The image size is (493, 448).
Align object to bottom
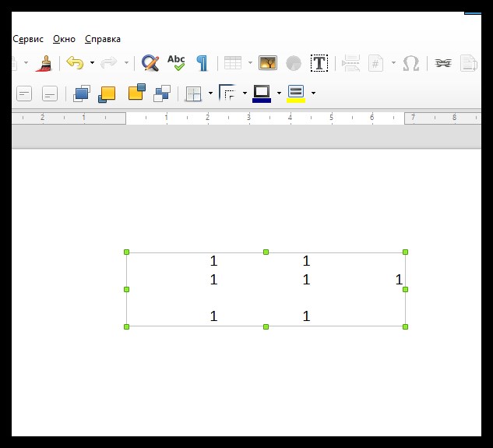point(50,93)
